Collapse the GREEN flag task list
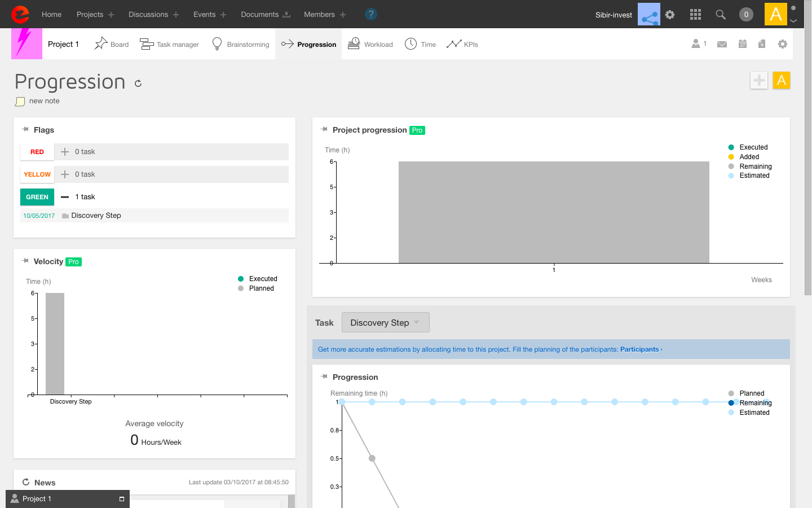The image size is (812, 508). click(x=65, y=197)
